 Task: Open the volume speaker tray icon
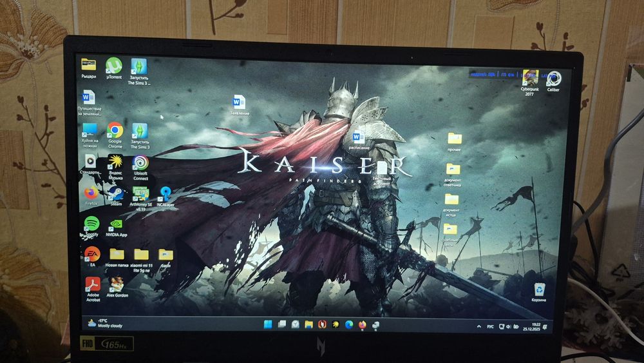click(x=509, y=327)
